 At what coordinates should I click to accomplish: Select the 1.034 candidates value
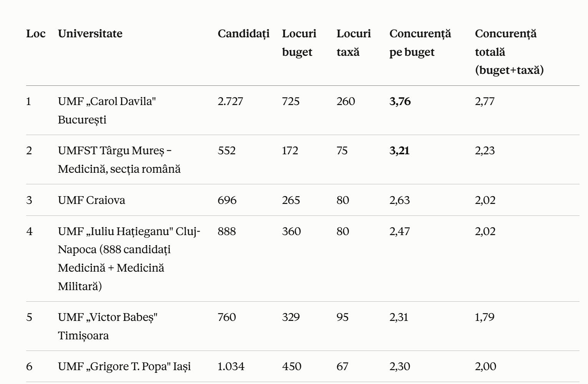[231, 366]
